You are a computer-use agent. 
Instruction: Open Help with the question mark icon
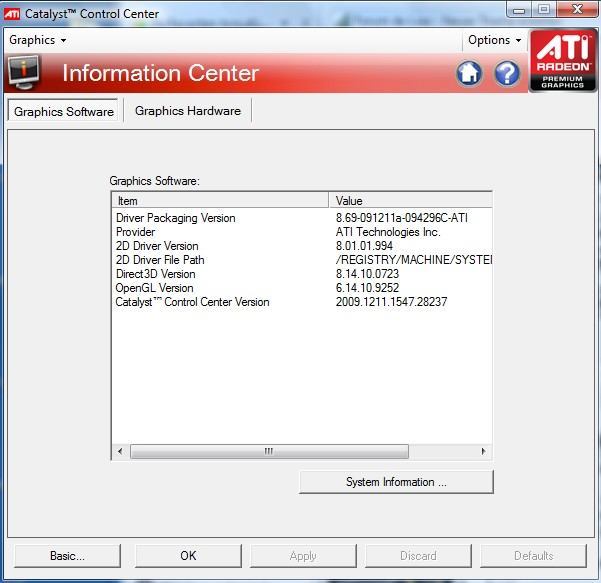(507, 73)
